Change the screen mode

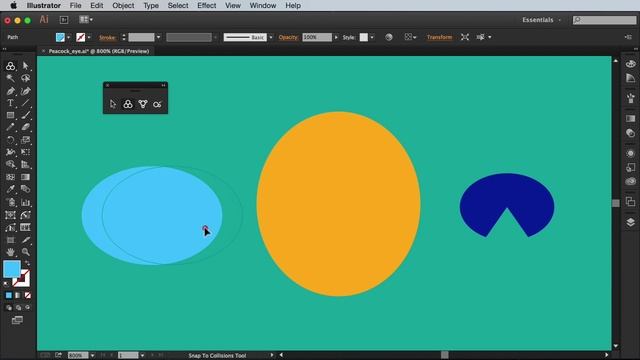(17, 320)
